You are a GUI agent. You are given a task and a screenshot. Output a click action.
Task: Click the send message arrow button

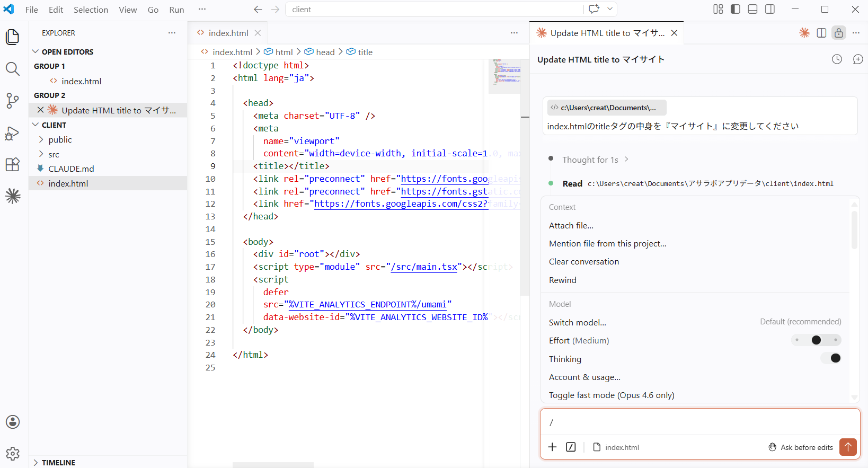pos(848,447)
